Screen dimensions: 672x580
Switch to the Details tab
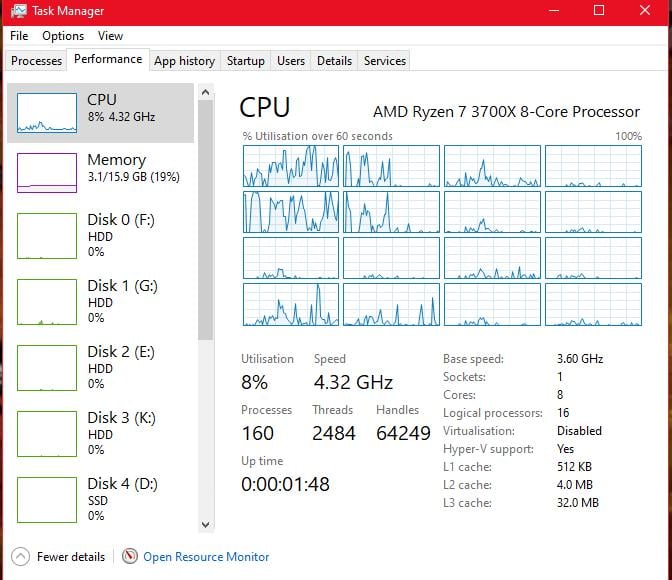pos(334,60)
